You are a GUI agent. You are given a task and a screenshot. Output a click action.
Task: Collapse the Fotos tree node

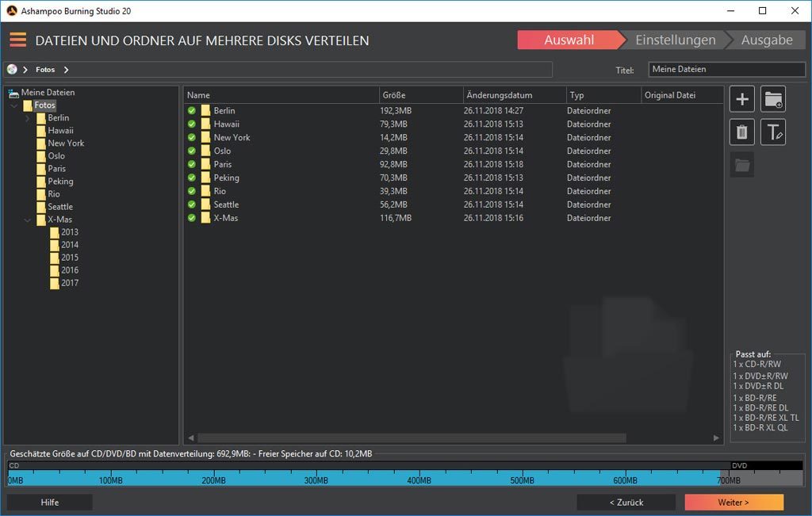point(14,105)
